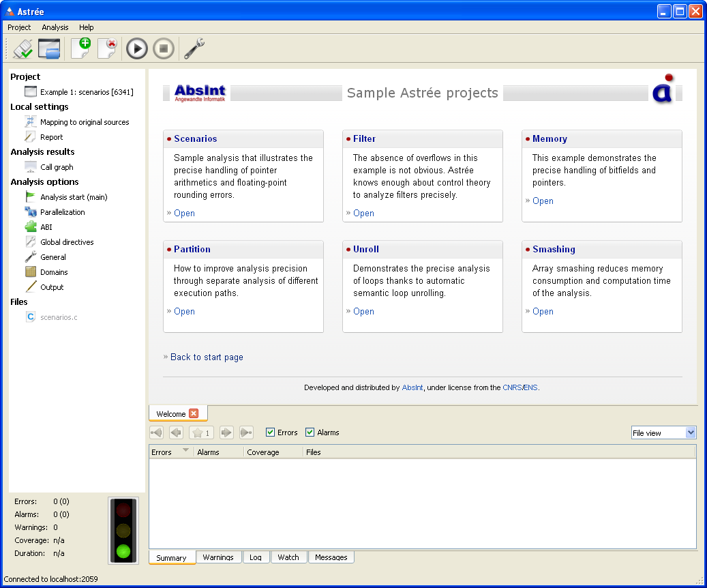This screenshot has height=588, width=707.
Task: Open the Unroll sample project
Action: click(x=363, y=311)
